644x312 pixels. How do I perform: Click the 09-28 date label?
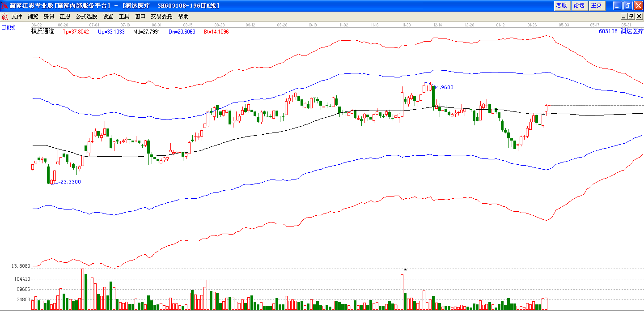point(282,25)
